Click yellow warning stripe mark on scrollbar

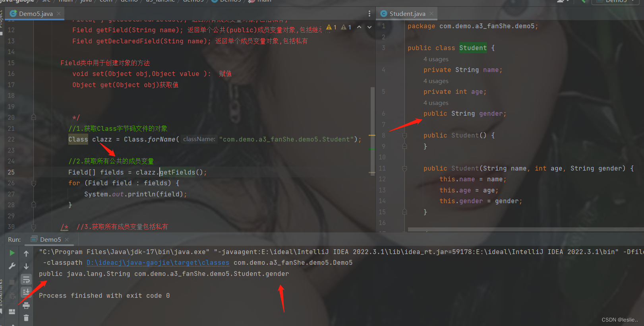372,136
